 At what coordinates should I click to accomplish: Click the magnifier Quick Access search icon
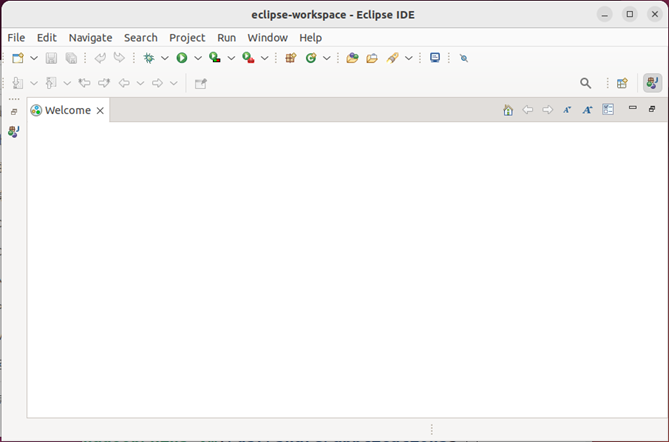(586, 83)
